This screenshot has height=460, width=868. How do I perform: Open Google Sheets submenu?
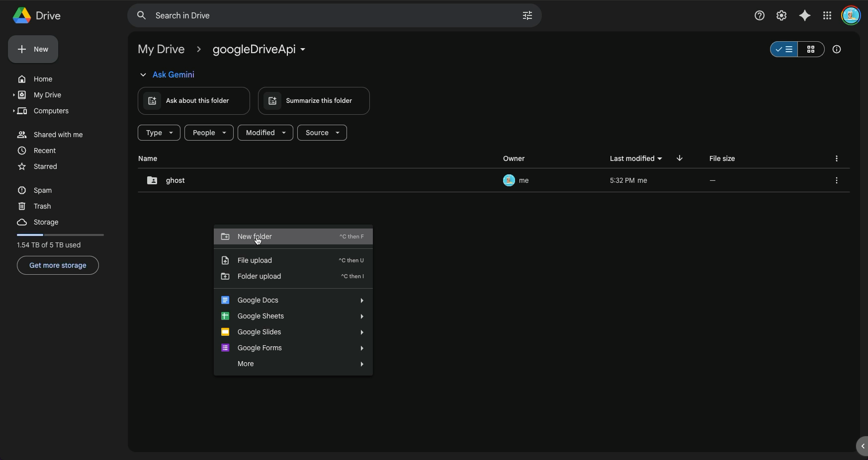coord(293,316)
